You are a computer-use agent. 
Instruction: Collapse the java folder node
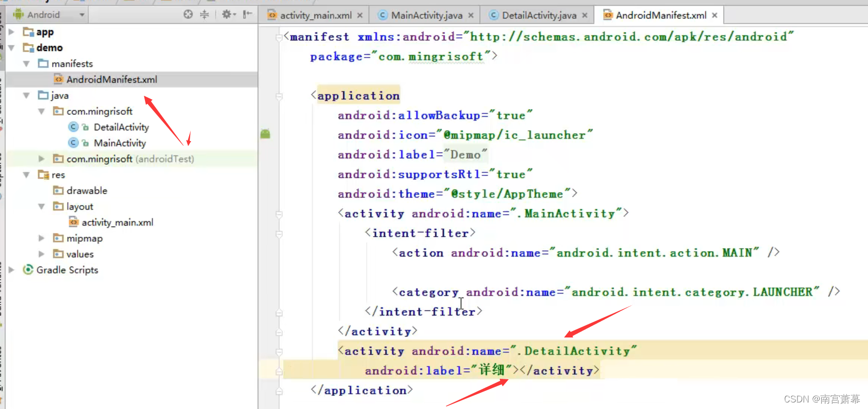26,95
